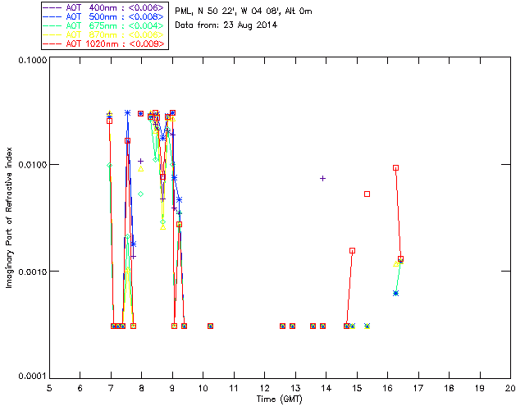Select the red square above 0.0010 near 14.8 GMT
Viewport: 525px width, 420px height.
pos(352,250)
